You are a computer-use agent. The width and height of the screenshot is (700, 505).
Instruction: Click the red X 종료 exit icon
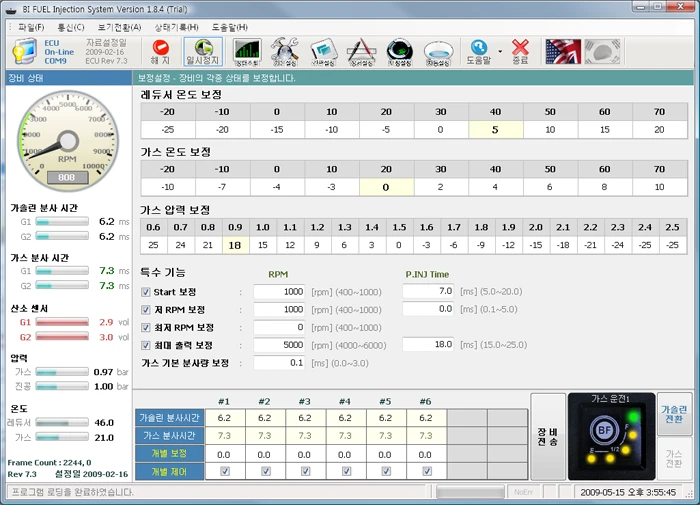point(520,47)
